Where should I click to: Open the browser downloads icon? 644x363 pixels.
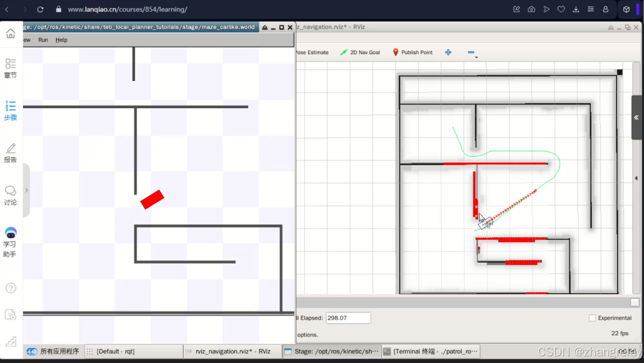click(576, 9)
